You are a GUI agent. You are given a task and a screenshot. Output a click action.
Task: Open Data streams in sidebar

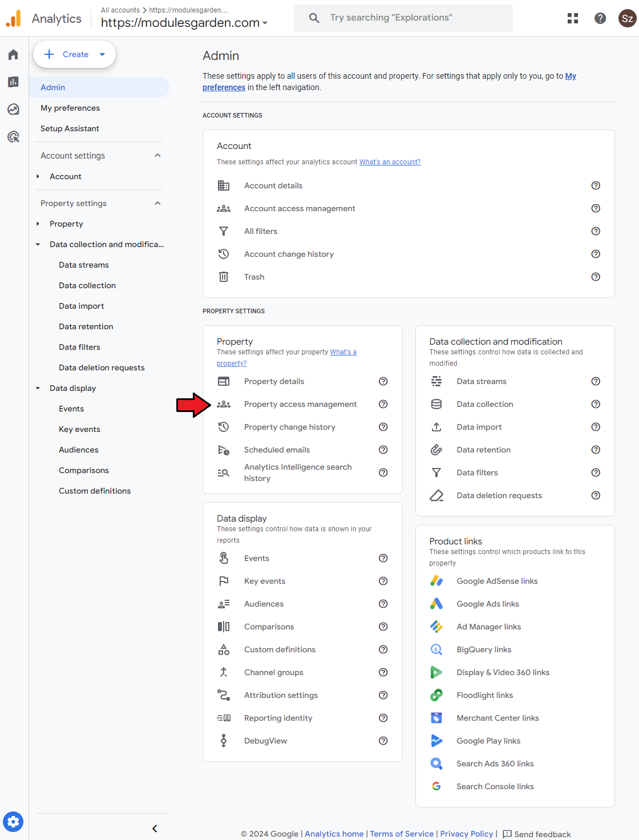[x=84, y=265]
